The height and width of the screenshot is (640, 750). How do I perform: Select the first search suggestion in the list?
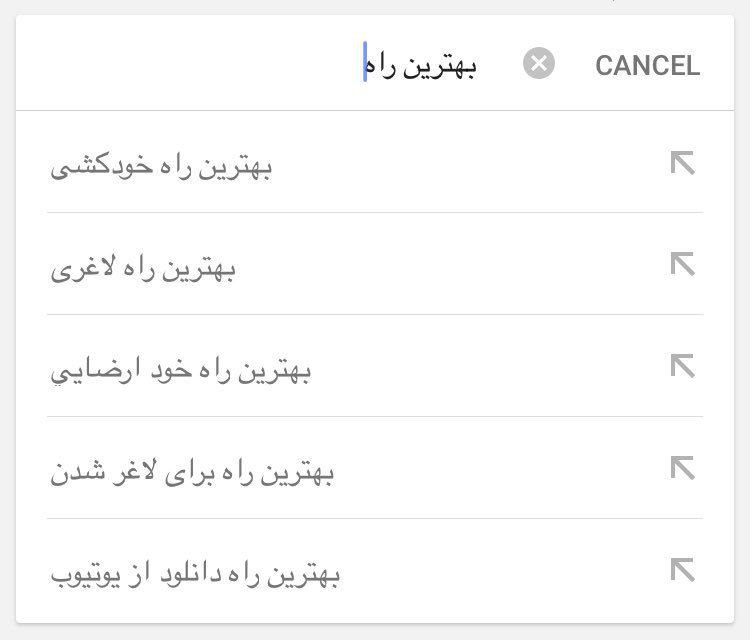tap(162, 165)
